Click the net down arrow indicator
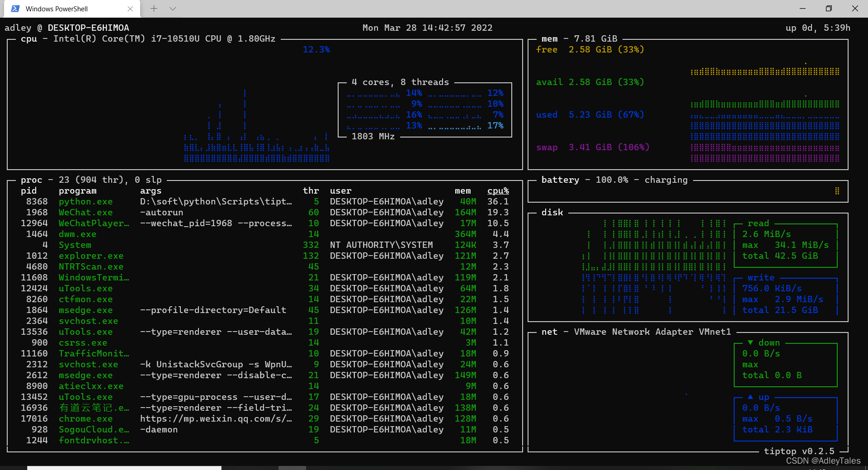The image size is (868, 470). pos(750,343)
